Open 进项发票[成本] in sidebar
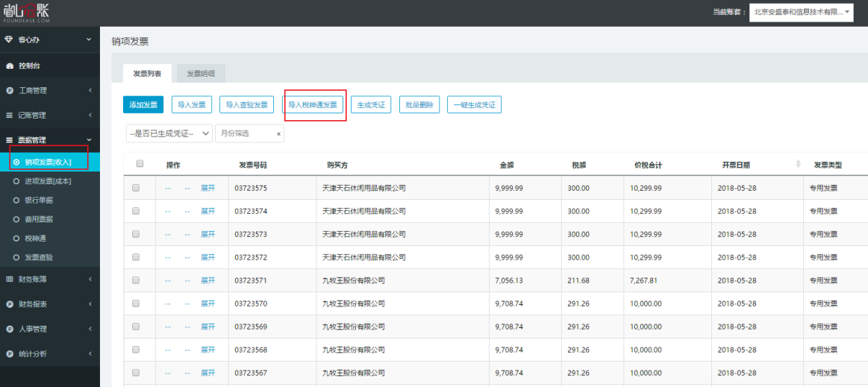This screenshot has width=868, height=387. [50, 181]
